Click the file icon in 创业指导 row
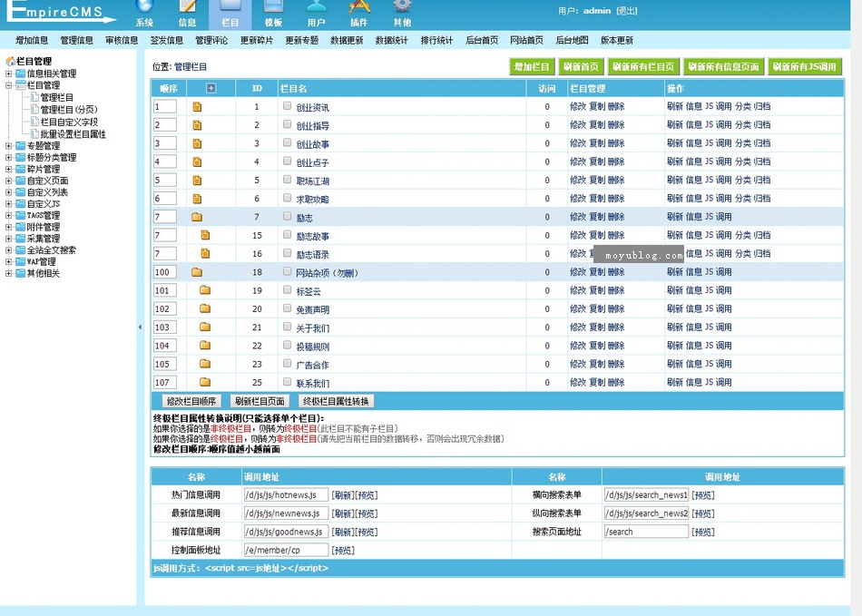Screen dimensions: 862x616 pyautogui.click(x=198, y=125)
